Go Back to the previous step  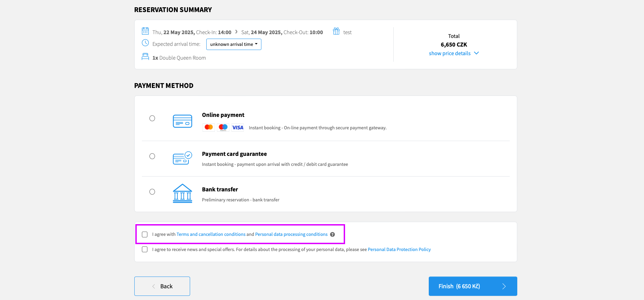(x=162, y=286)
